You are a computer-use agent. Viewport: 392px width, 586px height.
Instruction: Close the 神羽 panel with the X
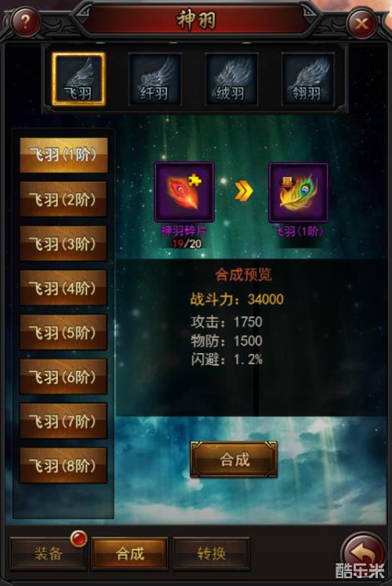point(361,24)
